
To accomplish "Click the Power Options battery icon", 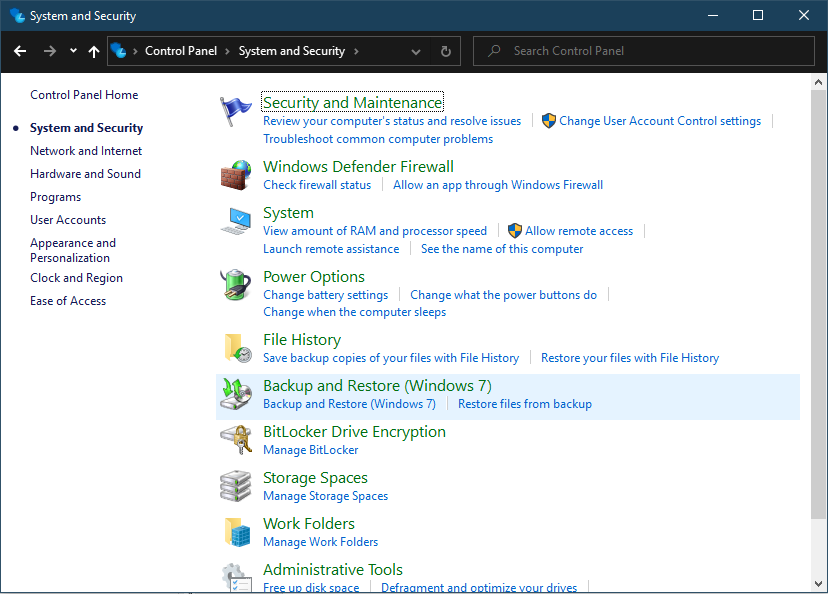I will click(236, 284).
